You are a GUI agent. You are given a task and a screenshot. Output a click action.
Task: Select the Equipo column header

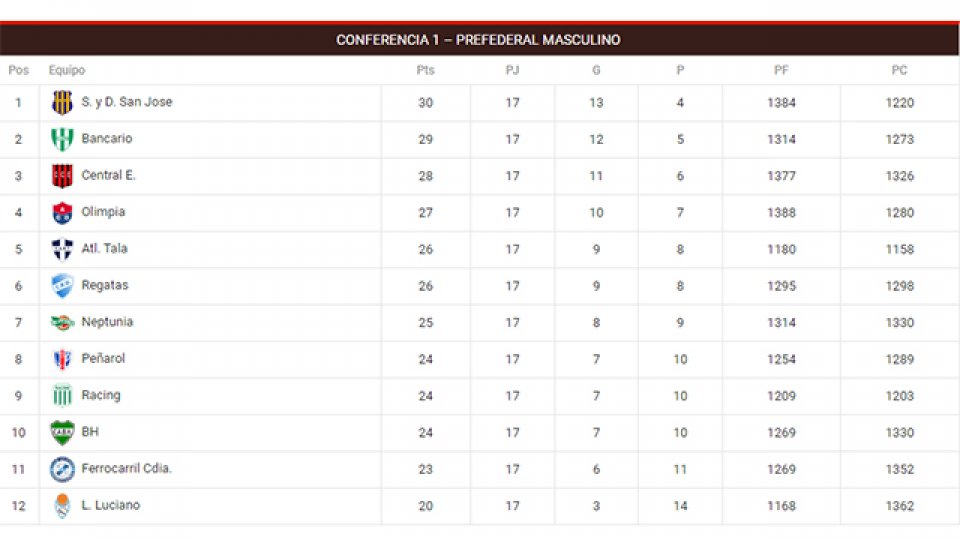point(67,71)
